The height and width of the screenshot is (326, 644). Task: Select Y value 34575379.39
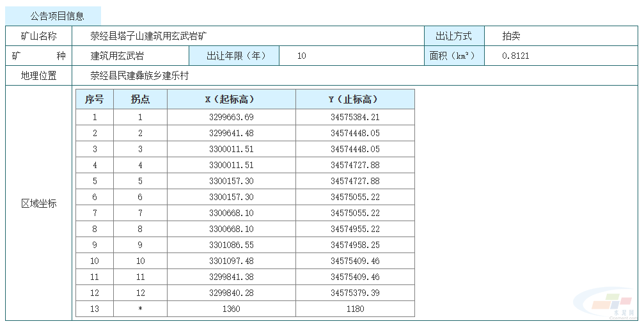tap(356, 293)
